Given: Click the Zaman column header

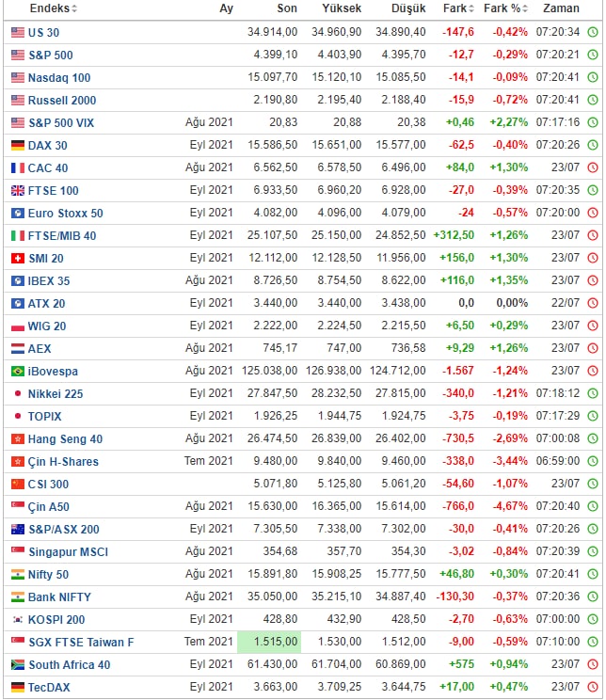Looking at the screenshot, I should (x=561, y=8).
